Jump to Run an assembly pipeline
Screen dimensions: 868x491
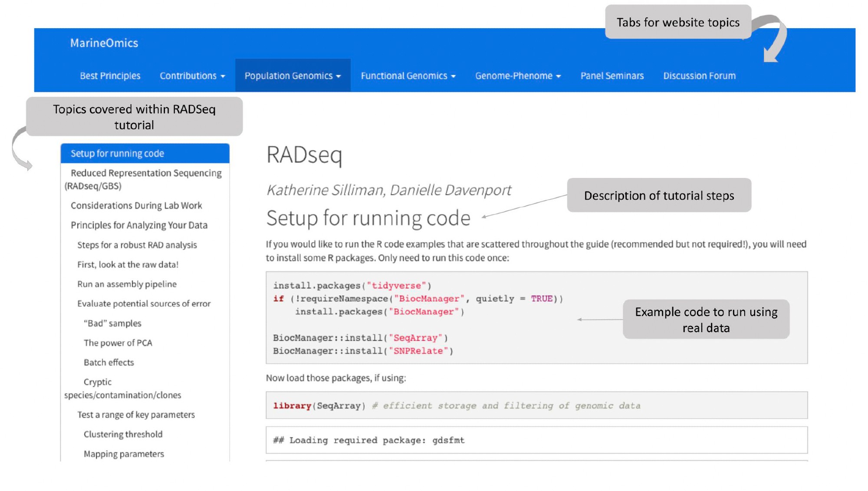click(127, 284)
